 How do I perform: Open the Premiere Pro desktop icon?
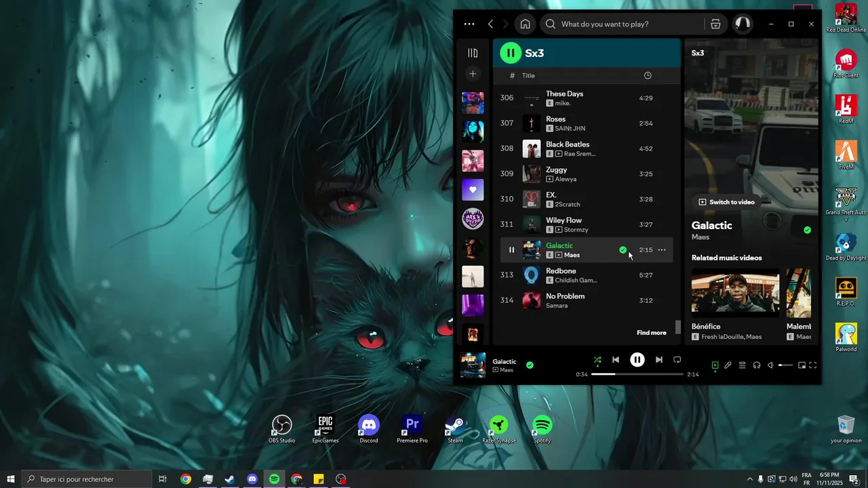click(412, 429)
